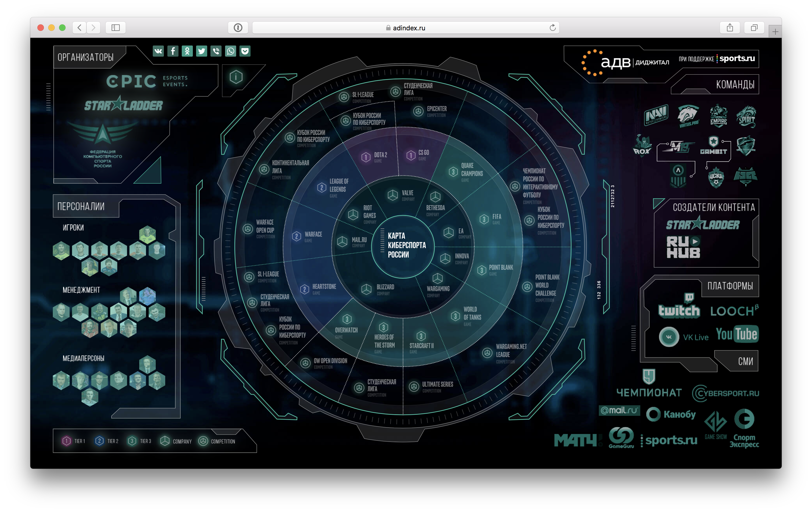Screen dimensions: 812x512
Task: Save to Pocket icon
Action: click(x=245, y=51)
